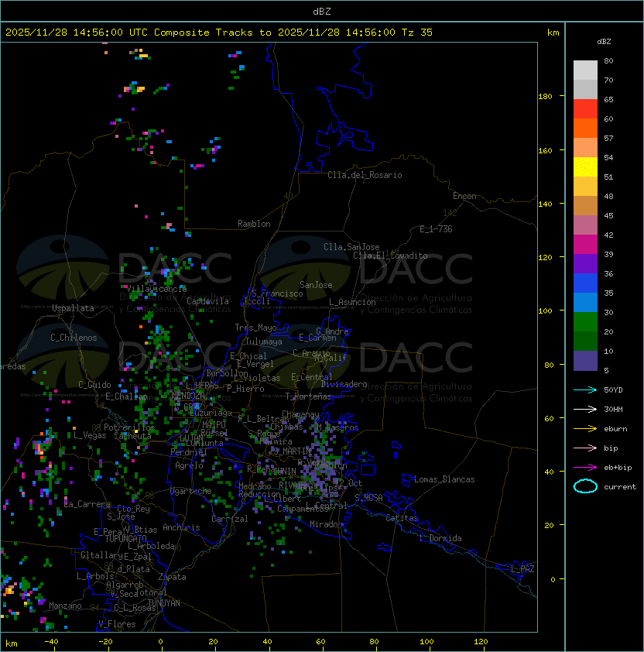The width and height of the screenshot is (644, 652).
Task: Pick the light blue 30-35 dBZ swatch
Action: (x=585, y=302)
